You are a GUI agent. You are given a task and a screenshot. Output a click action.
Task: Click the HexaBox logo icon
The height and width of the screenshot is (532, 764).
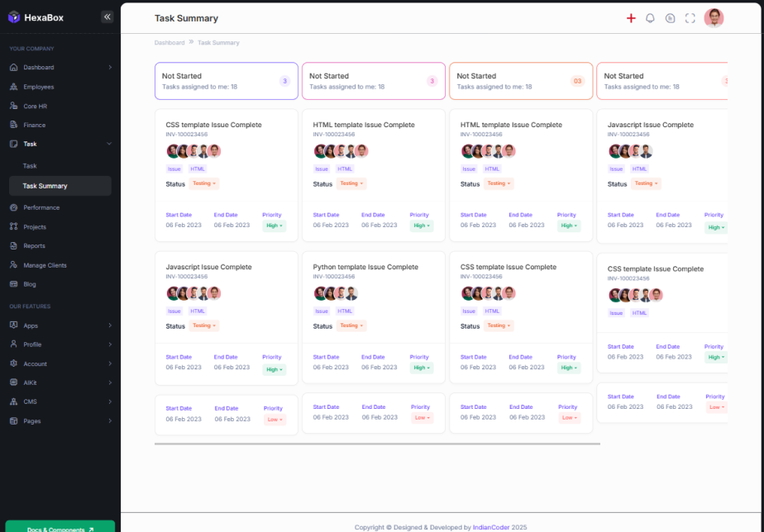pos(14,17)
